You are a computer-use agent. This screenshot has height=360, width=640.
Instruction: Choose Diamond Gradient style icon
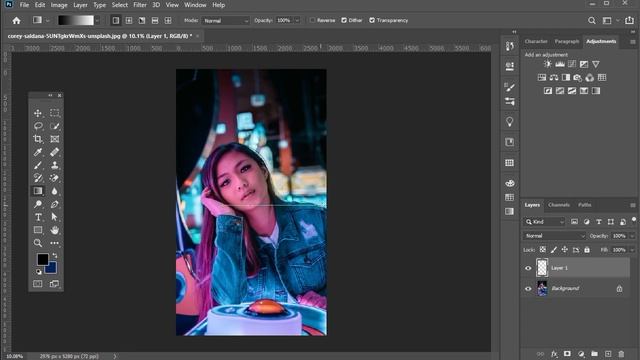point(168,20)
